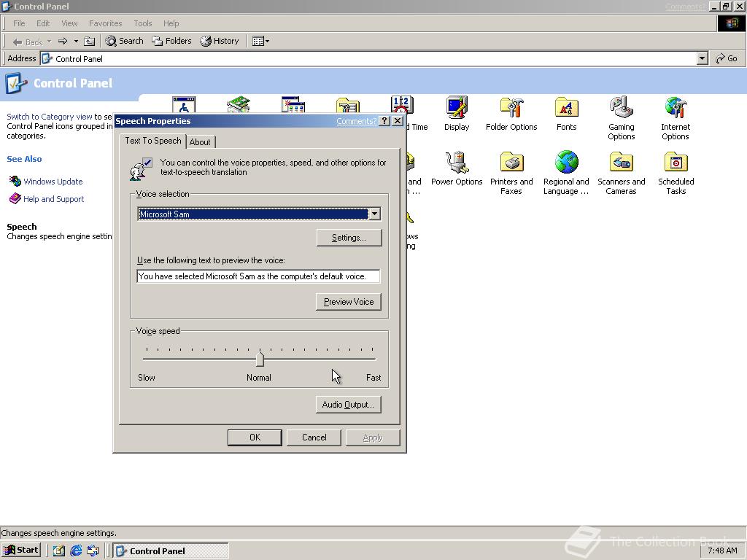Click the Back arrow toolbar button
Viewport: 747px width, 560px height.
[28, 42]
